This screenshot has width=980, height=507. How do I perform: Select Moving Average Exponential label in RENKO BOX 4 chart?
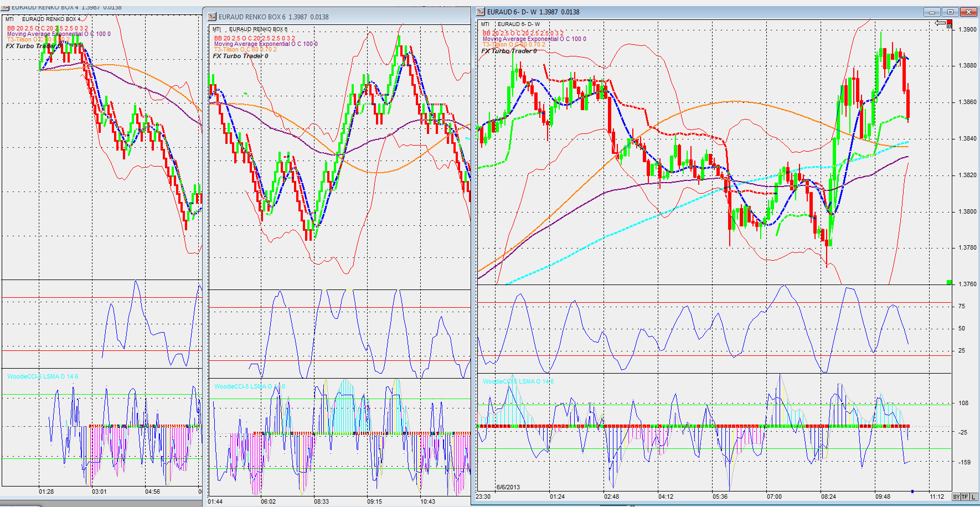click(59, 34)
